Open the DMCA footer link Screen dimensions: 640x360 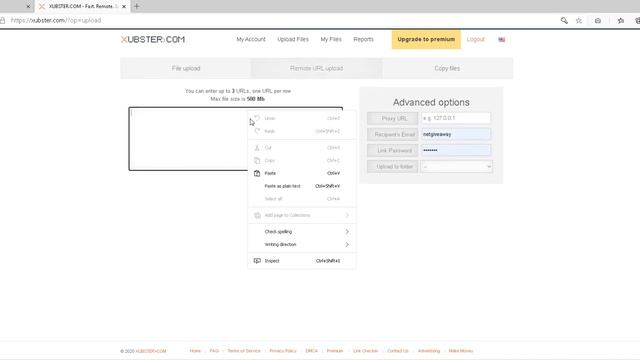311,351
